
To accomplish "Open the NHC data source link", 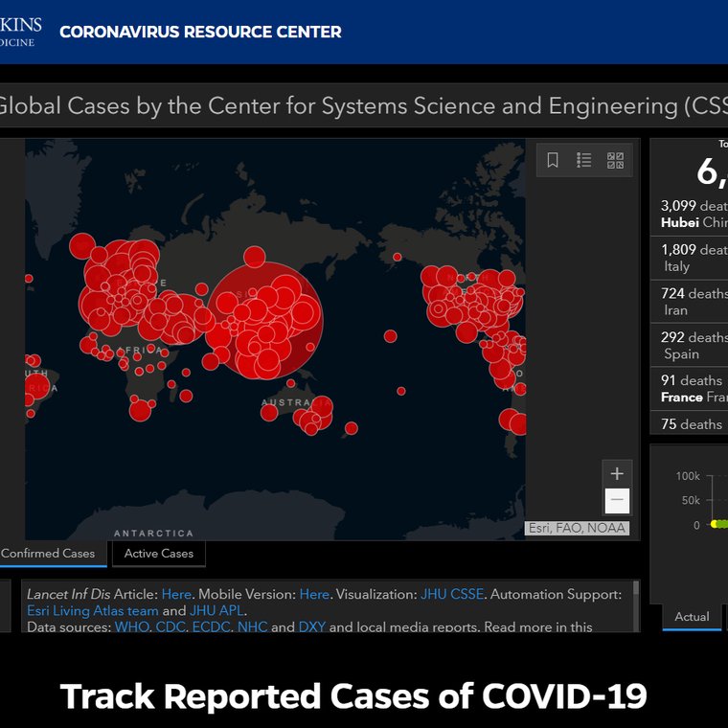I will point(252,626).
